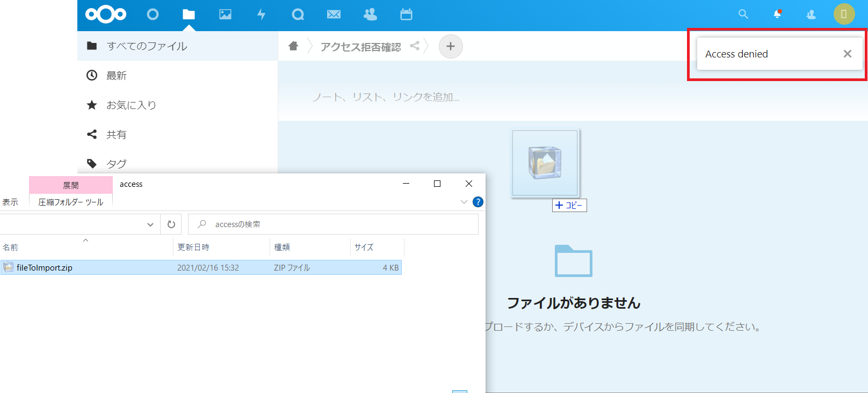Close the access Explorer window
This screenshot has height=393, width=868.
coord(469,184)
